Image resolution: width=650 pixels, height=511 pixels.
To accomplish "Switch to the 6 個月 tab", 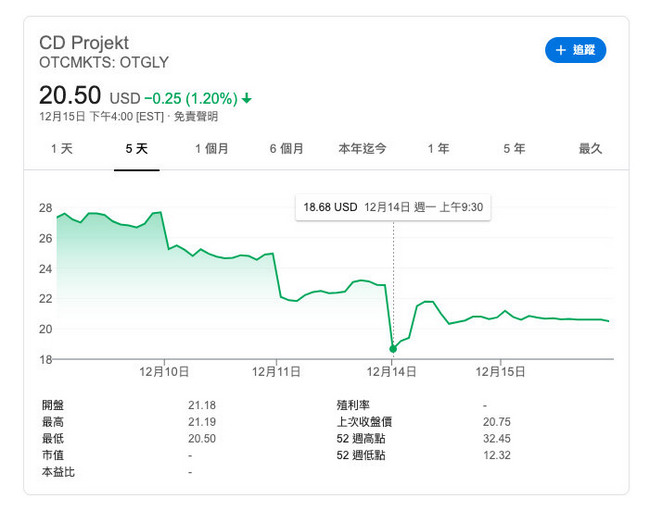I will 286,148.
